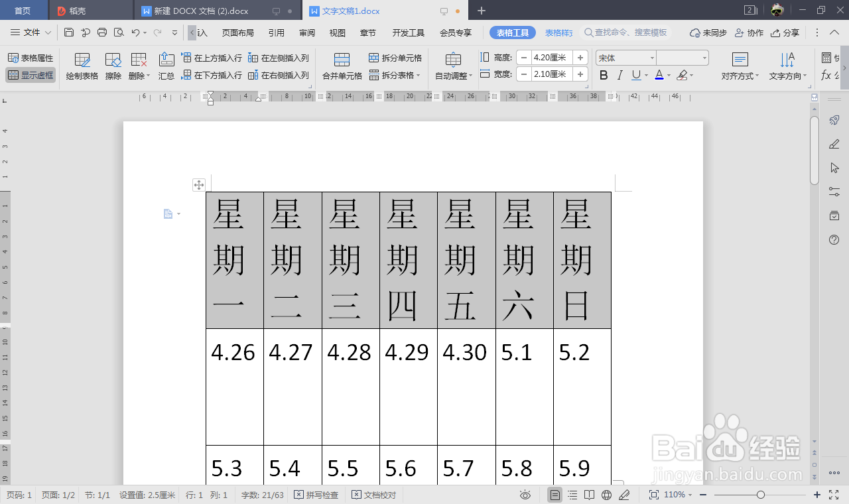Expand Split Table (拆分表格) dropdown

(395, 76)
